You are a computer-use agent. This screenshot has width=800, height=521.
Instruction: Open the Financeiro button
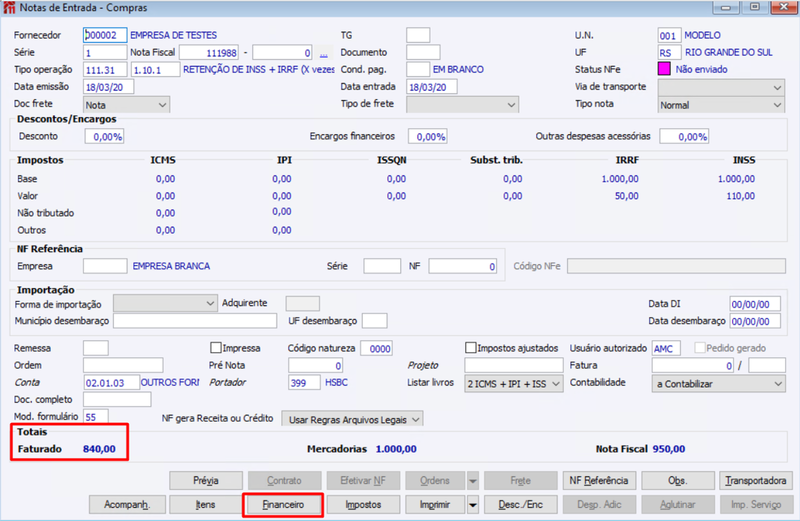(283, 505)
